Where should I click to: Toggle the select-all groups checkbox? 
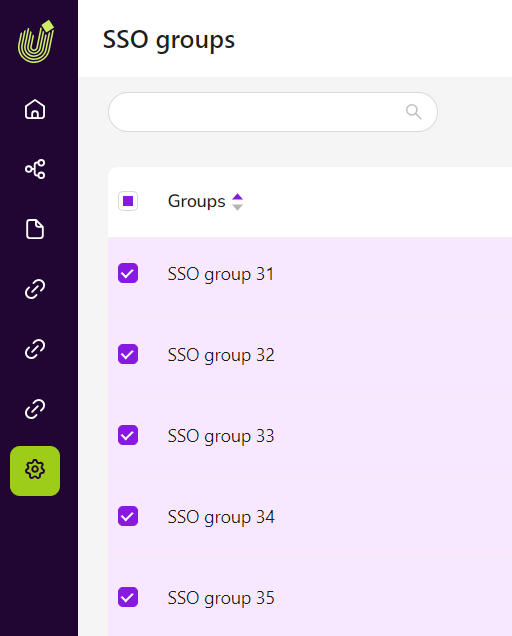(128, 201)
